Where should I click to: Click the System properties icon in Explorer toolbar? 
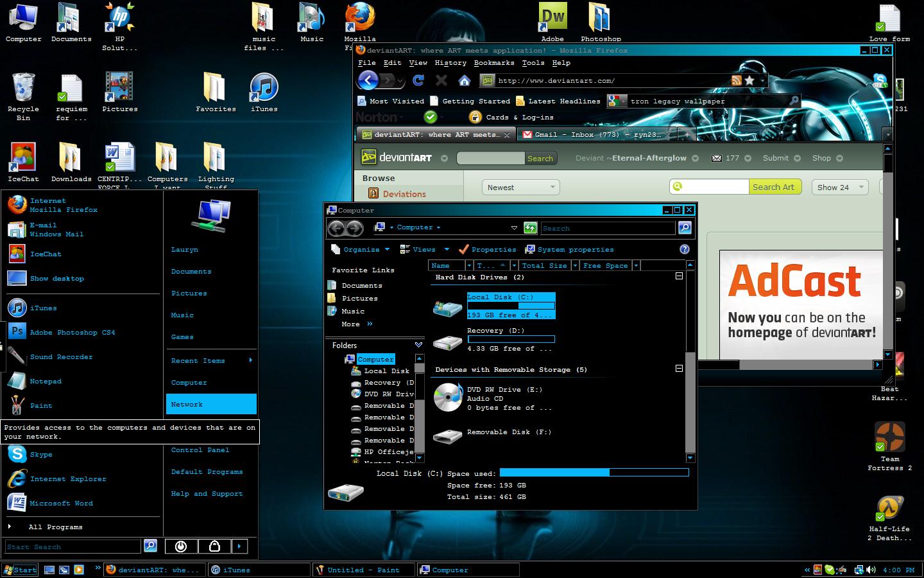click(x=530, y=249)
